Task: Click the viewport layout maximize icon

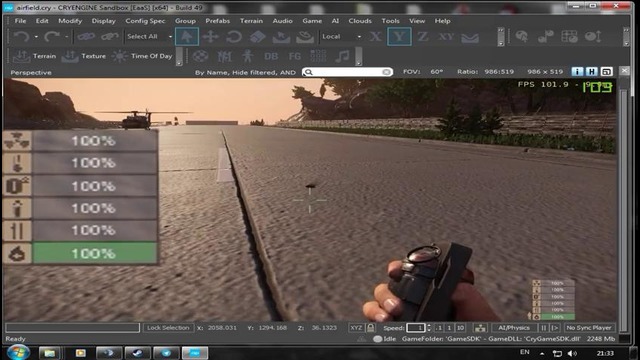Action: (x=607, y=72)
